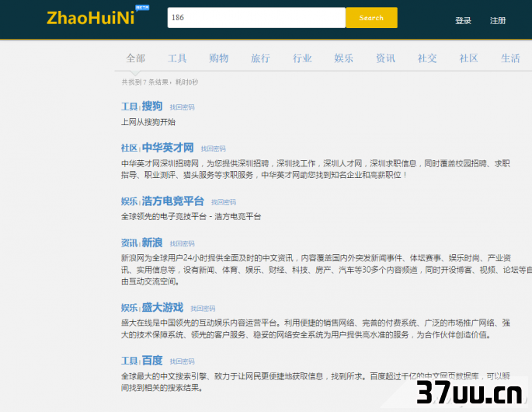The image size is (532, 412).
Task: Switch to the 娱乐 tab
Action: tap(344, 58)
